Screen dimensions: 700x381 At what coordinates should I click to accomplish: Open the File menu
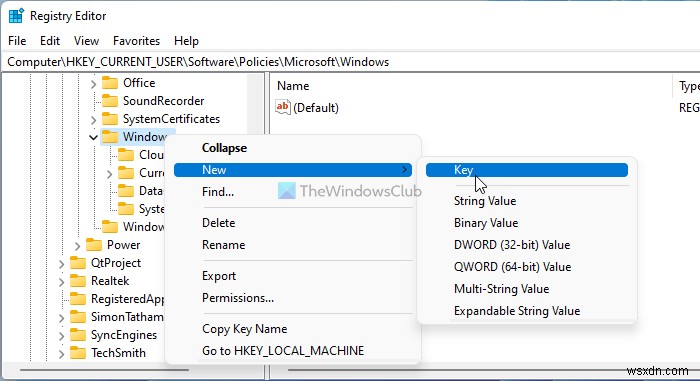pyautogui.click(x=17, y=41)
